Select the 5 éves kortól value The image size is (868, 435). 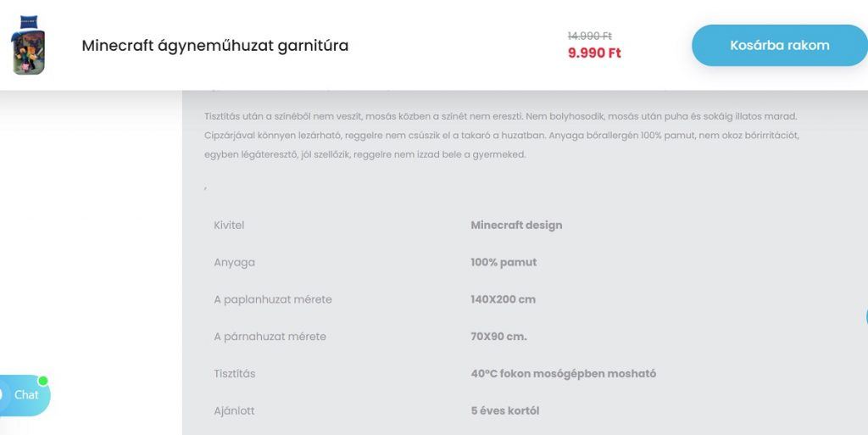[505, 410]
